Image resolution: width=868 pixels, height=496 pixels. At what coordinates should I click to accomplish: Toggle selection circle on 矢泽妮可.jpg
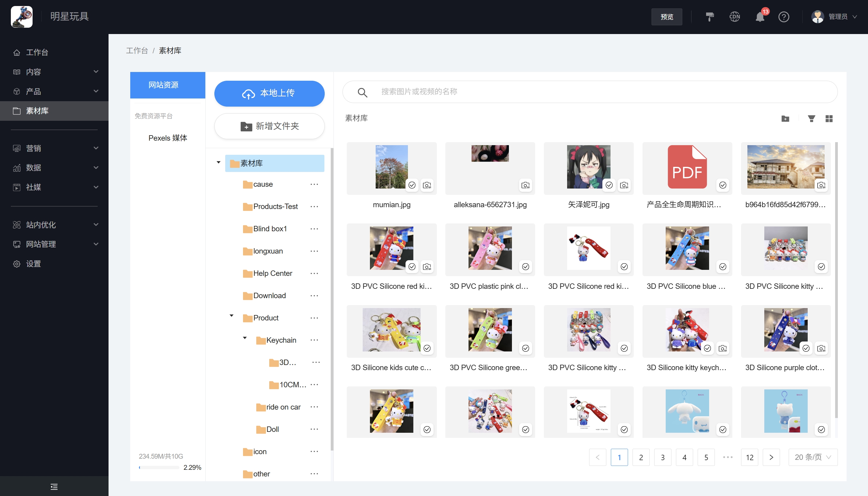click(x=609, y=185)
